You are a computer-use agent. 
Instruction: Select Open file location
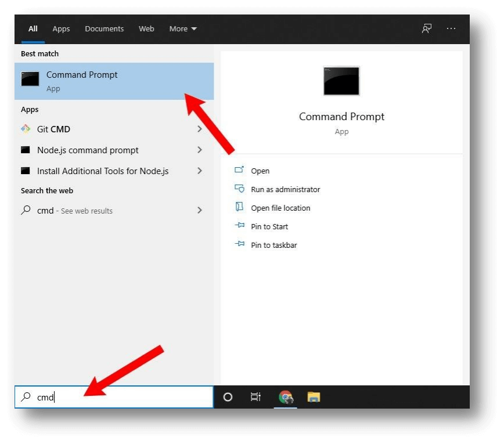coord(280,208)
